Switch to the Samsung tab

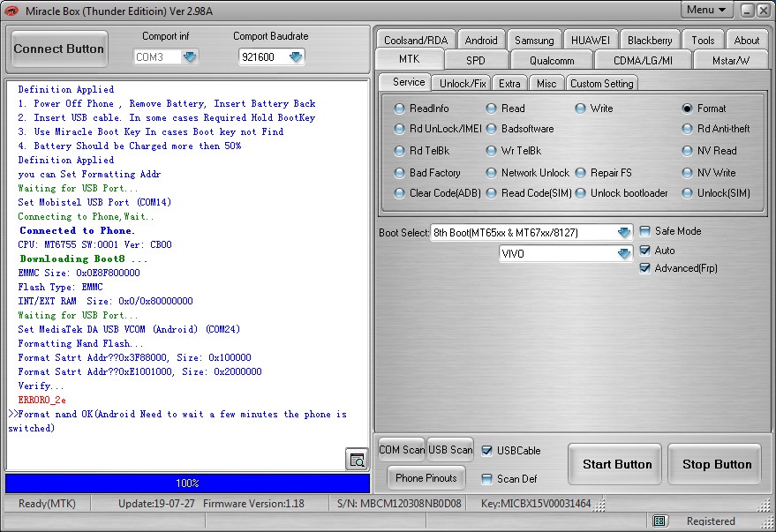pyautogui.click(x=534, y=40)
